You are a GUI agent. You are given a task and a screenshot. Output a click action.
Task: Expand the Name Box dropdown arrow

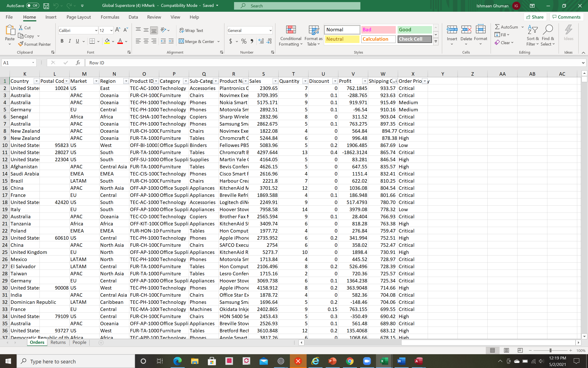[x=33, y=63]
